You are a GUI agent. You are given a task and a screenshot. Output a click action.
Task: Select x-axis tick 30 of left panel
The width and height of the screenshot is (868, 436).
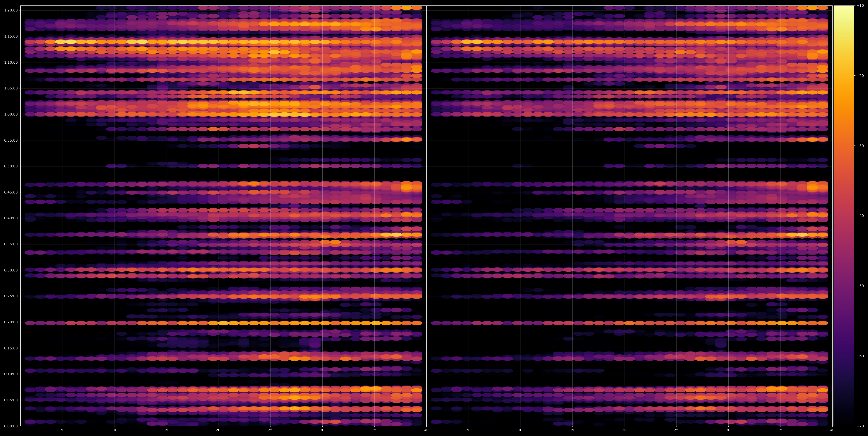(x=322, y=430)
